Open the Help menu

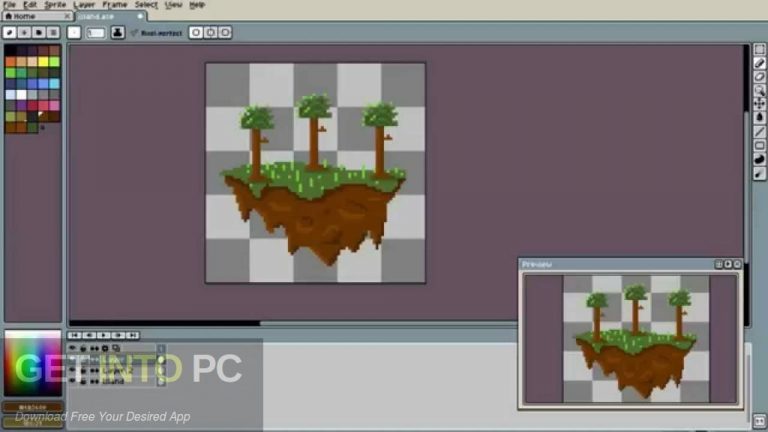[x=197, y=4]
